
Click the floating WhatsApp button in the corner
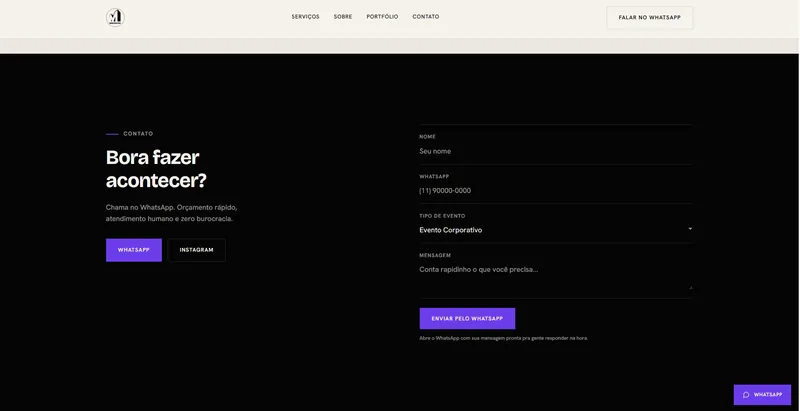click(x=762, y=395)
